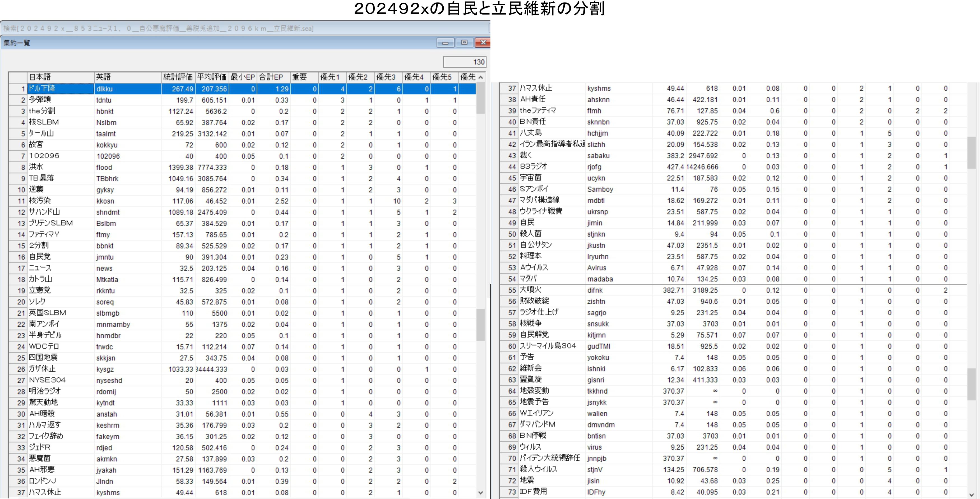The width and height of the screenshot is (980, 499).
Task: Select the 核SLBM cell
Action: pos(60,122)
